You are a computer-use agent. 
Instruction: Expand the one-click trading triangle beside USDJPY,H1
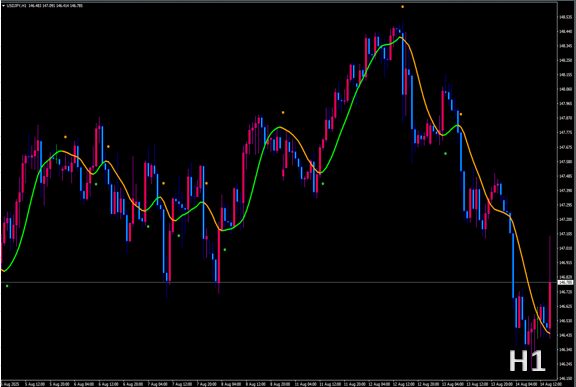pos(3,6)
